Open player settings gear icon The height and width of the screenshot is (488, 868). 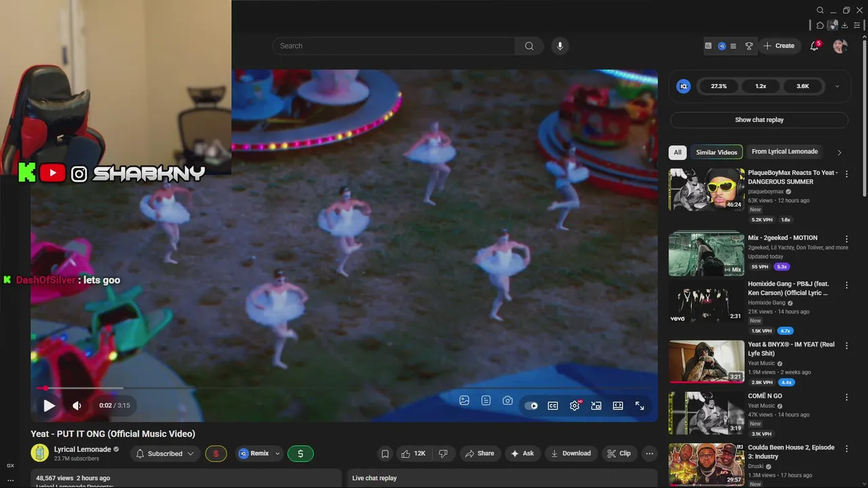[574, 405]
